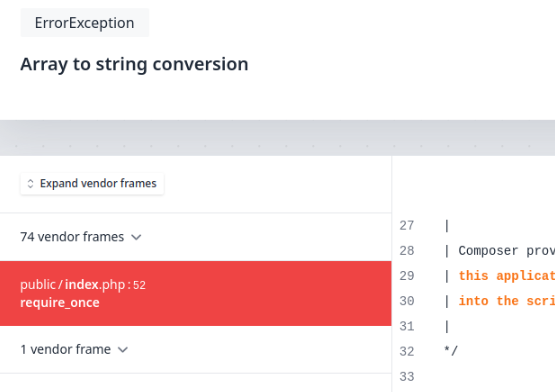The image size is (555, 392).
Task: Click the up-down arrows icon beside Expand vendor frames
Action: pos(30,183)
